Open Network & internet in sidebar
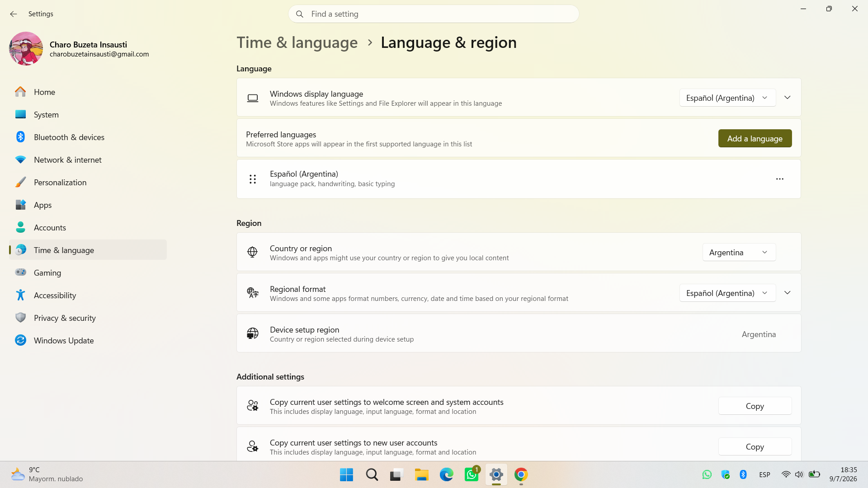 click(x=88, y=160)
